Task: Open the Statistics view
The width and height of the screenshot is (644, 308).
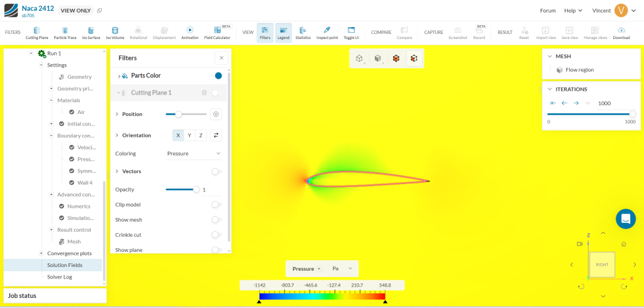Action: (303, 33)
